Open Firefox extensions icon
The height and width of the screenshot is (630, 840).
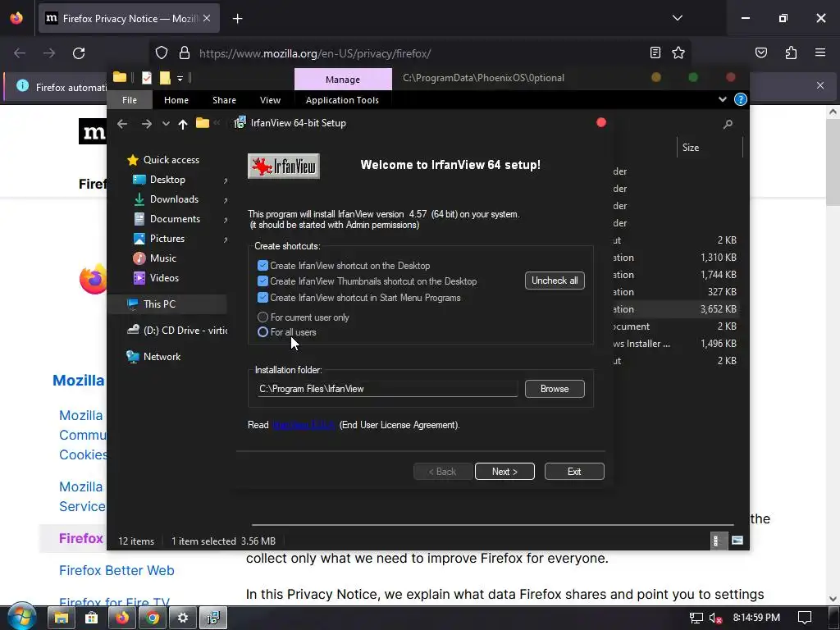coord(791,52)
